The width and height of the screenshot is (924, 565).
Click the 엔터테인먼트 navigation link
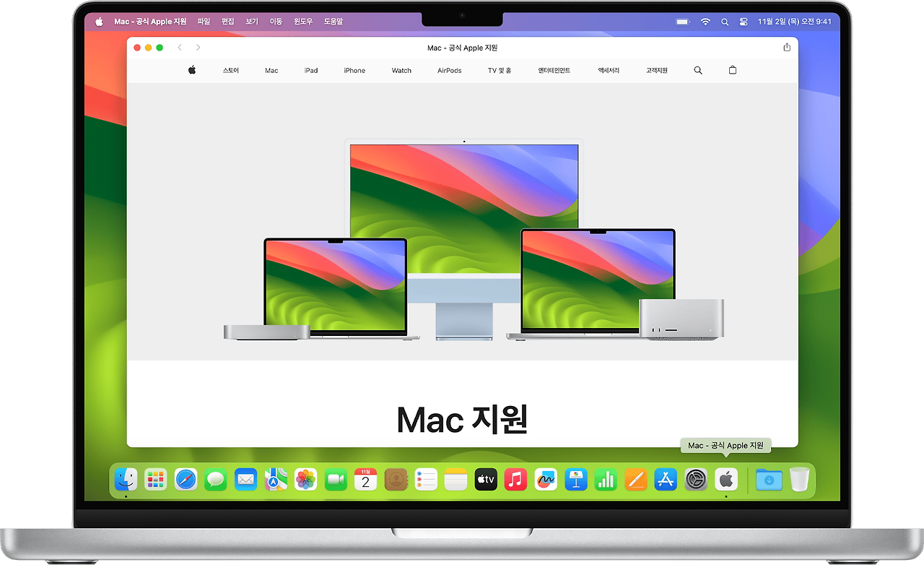pyautogui.click(x=554, y=71)
